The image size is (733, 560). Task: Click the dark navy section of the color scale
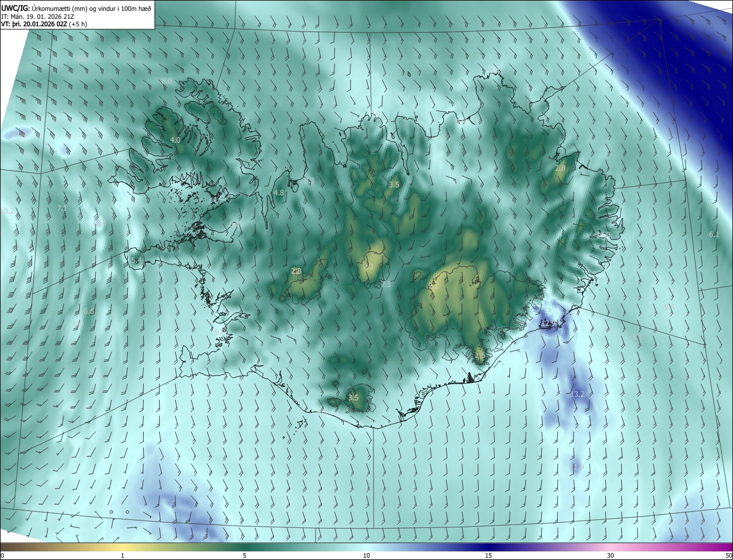click(488, 547)
